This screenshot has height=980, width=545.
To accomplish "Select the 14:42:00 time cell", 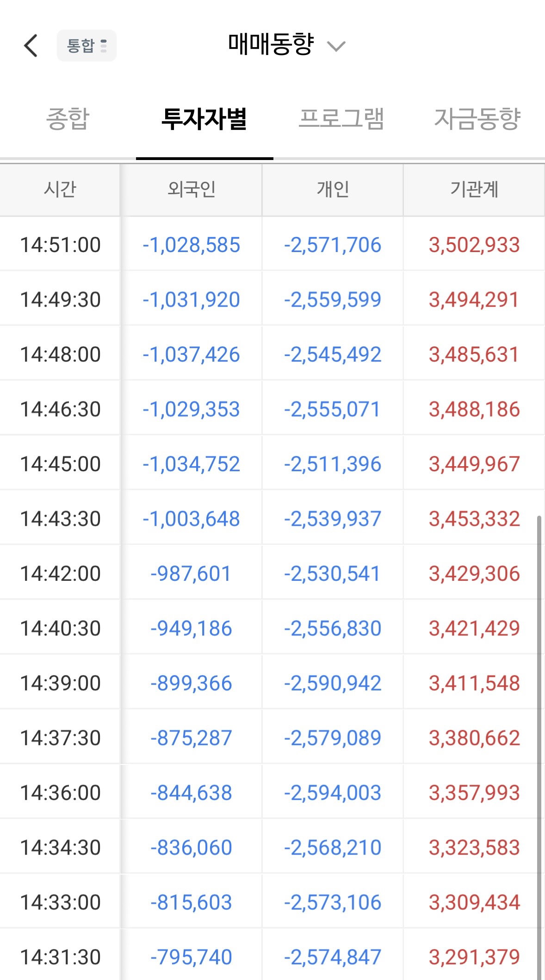I will pyautogui.click(x=60, y=573).
